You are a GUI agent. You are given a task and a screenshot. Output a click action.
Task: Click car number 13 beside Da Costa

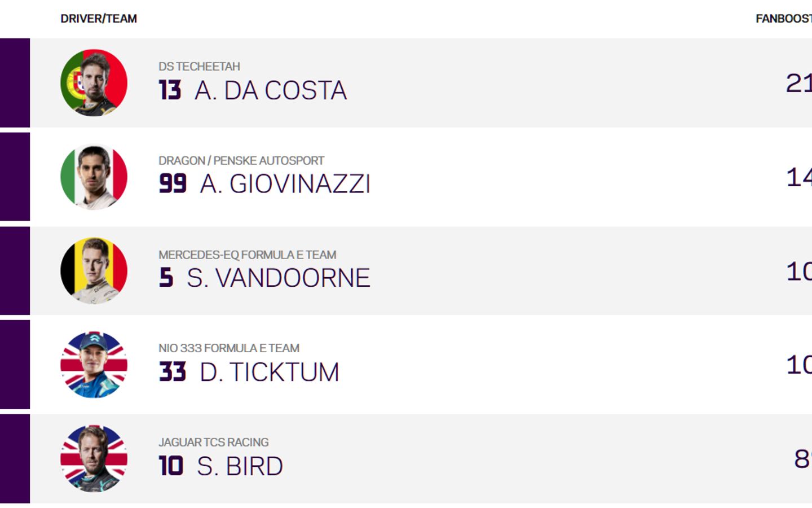(170, 90)
